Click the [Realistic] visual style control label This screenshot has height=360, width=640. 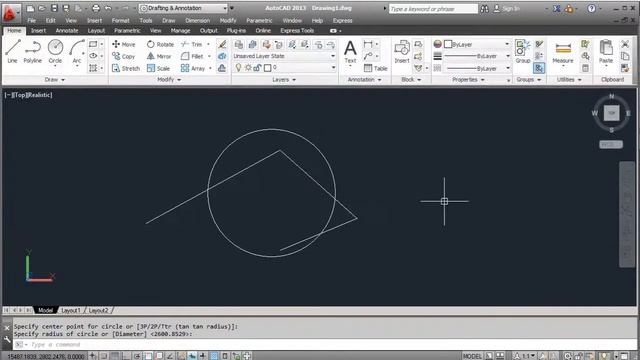39,95
